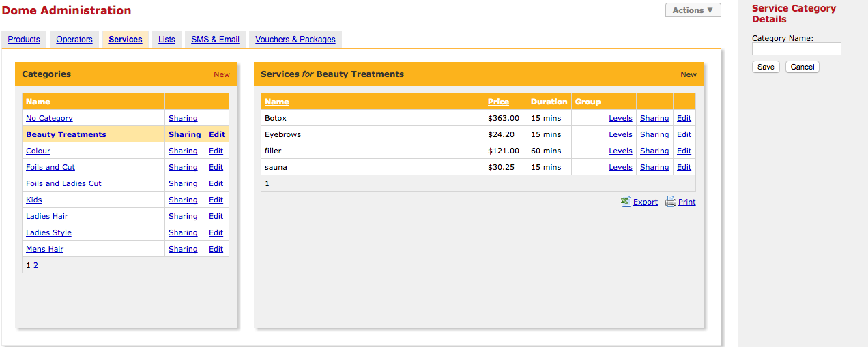
Task: Click Sharing for Beauty Treatments category
Action: pos(185,134)
